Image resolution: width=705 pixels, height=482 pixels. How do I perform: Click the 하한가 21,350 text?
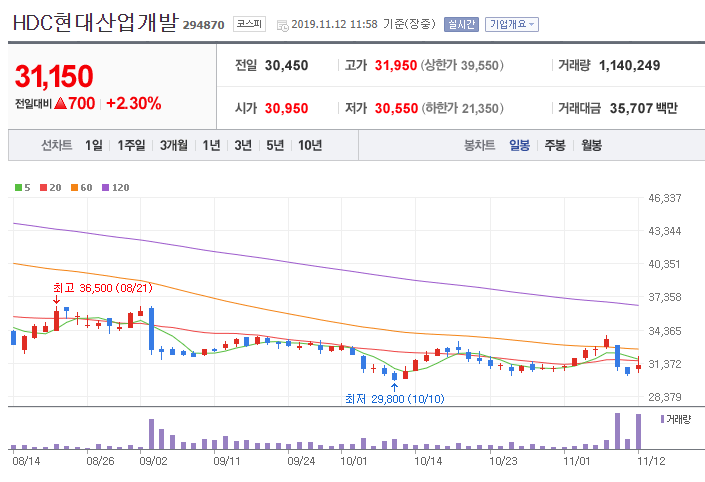463,108
